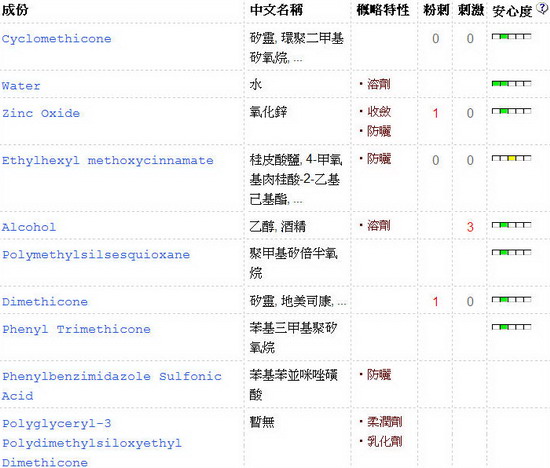Click acne value 0 for Ethylhexyl methoxycinnamate
The height and width of the screenshot is (468, 550).
point(435,160)
